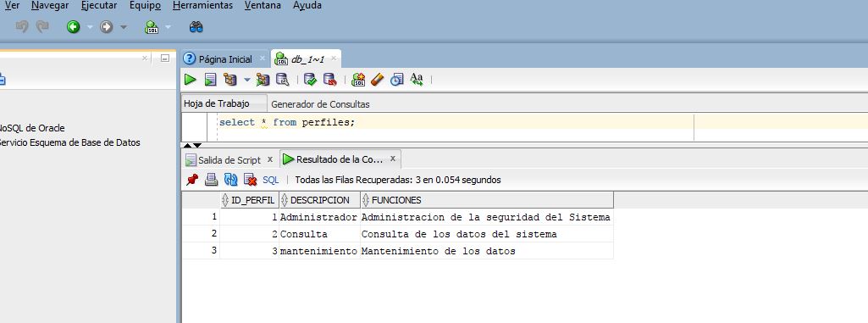
Task: Open unshared SQL worksheet icon
Action: [x=359, y=80]
